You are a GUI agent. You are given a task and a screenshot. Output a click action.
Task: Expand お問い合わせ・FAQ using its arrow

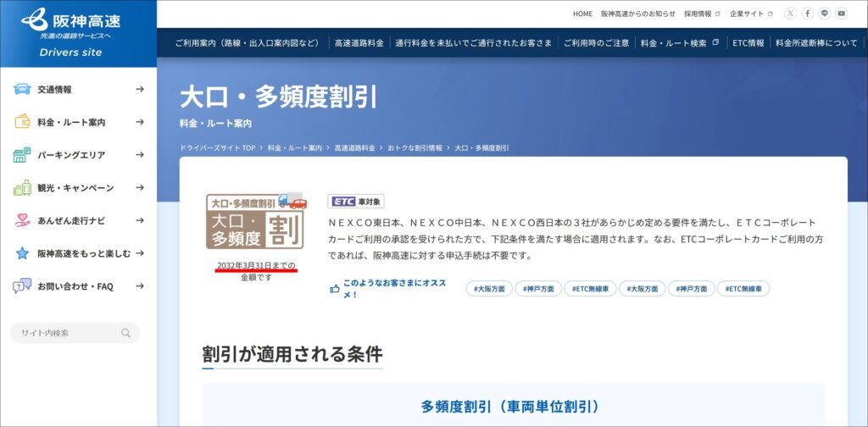[140, 286]
